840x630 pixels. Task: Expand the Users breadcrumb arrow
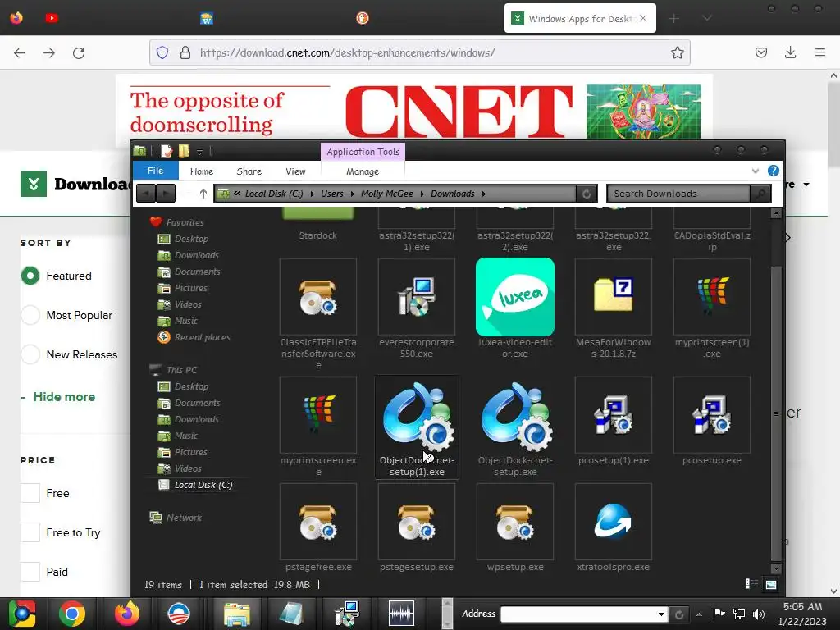coord(353,194)
